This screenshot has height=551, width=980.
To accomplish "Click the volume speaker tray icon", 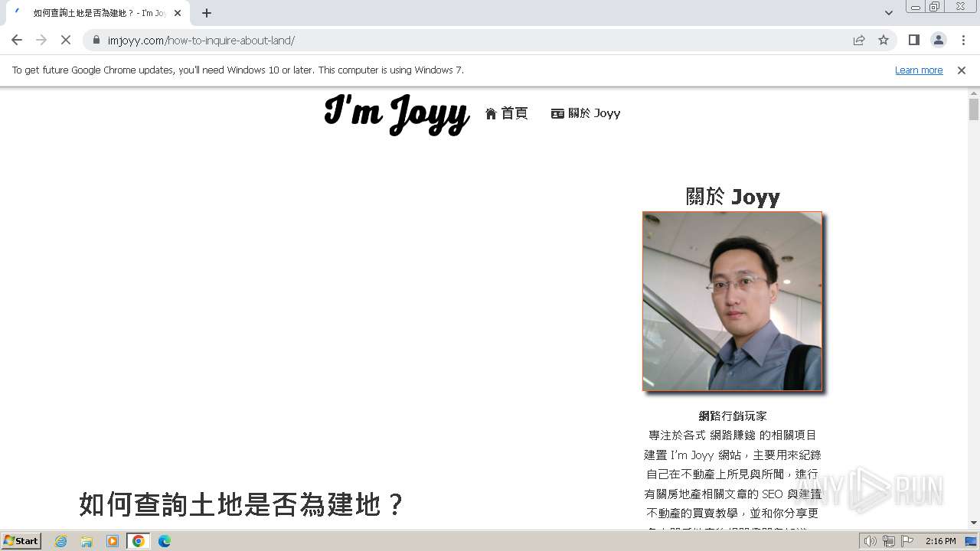I will pos(871,541).
